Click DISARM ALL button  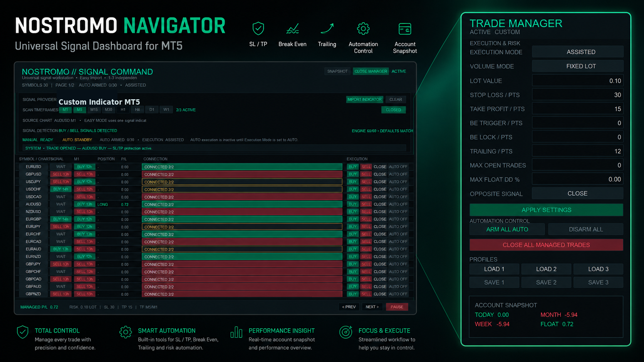coord(586,229)
